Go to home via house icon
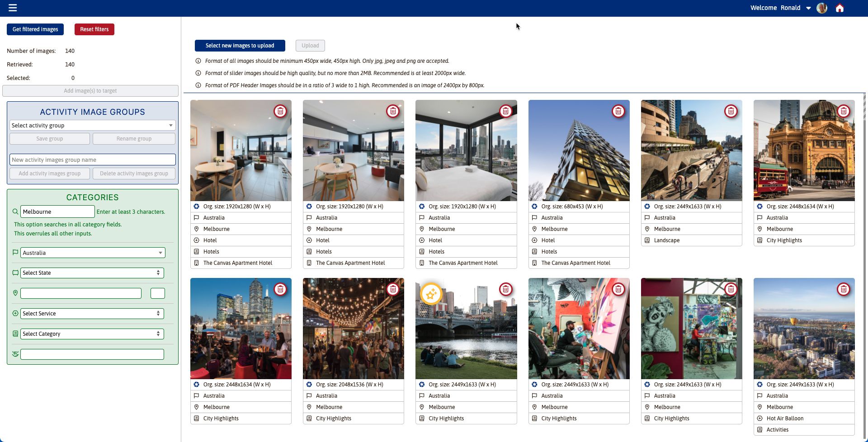The width and height of the screenshot is (868, 442). click(840, 8)
